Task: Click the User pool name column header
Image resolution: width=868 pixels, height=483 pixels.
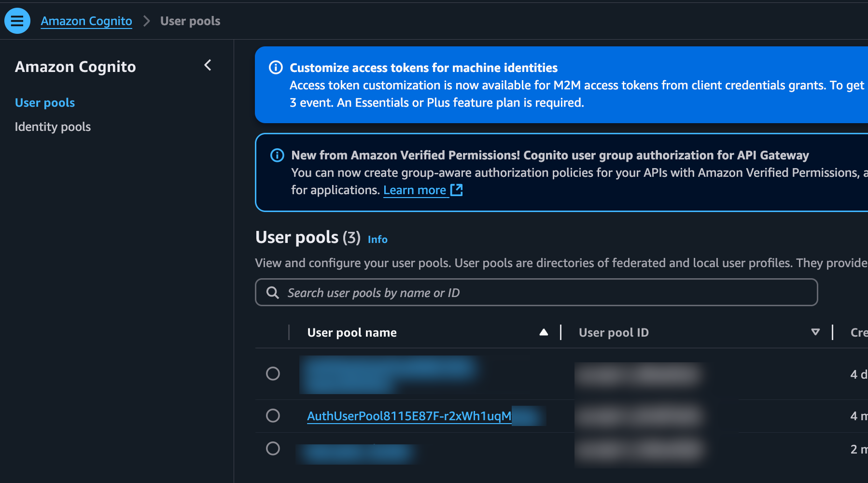Action: point(352,333)
